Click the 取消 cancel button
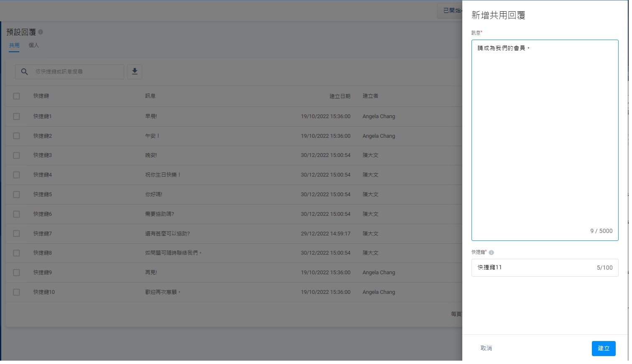Image resolution: width=632 pixels, height=364 pixels. pyautogui.click(x=486, y=348)
